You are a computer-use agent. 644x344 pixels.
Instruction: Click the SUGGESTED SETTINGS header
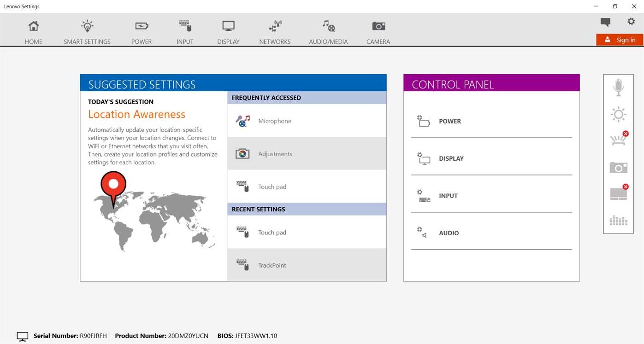pos(233,83)
